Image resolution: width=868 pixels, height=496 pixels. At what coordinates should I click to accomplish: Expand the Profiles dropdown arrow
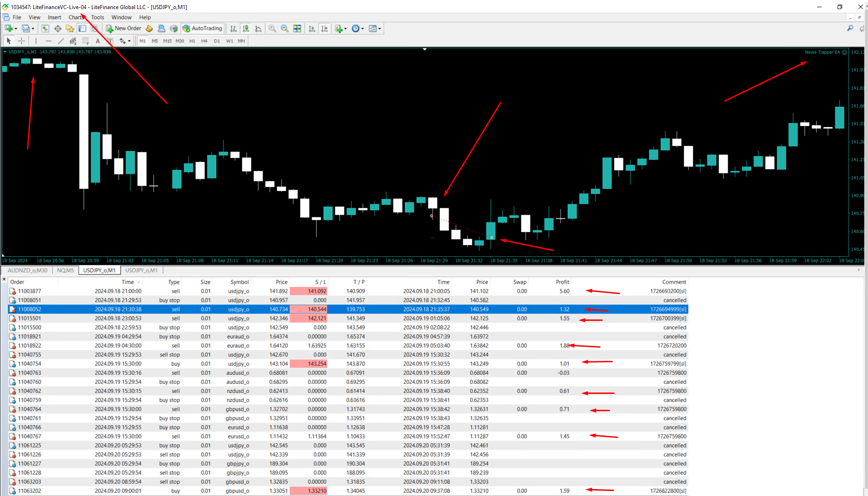[33, 29]
